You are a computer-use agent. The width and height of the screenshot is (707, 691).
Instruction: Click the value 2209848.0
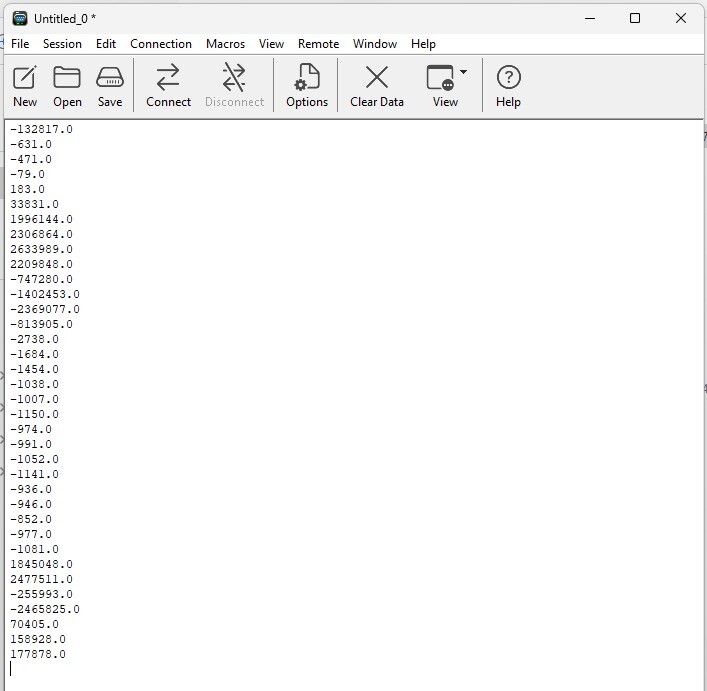41,264
